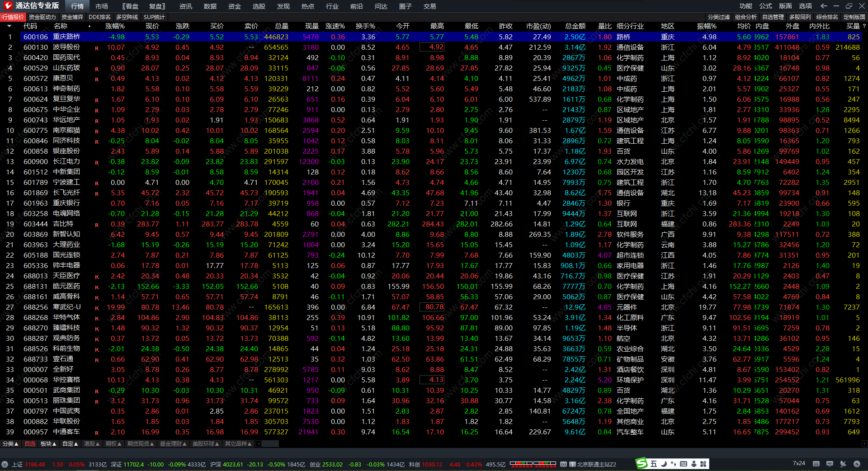Open the column header dropdown arrow beside 代码
The height and width of the screenshot is (471, 868).
[9, 26]
